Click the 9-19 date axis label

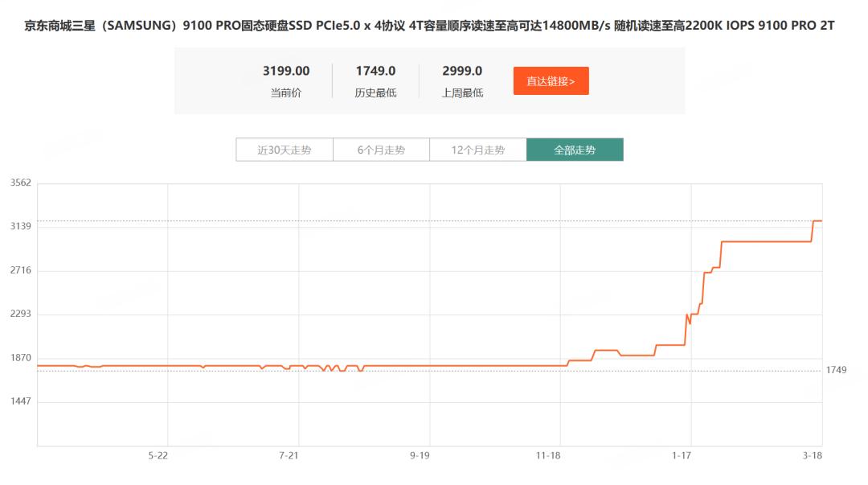pyautogui.click(x=420, y=456)
